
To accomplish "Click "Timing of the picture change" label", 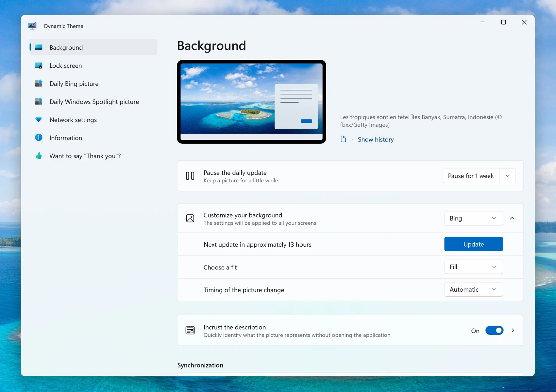I will click(x=244, y=290).
